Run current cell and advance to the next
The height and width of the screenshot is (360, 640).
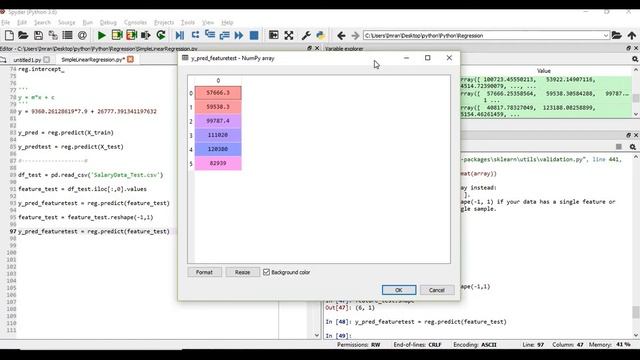coord(131,36)
